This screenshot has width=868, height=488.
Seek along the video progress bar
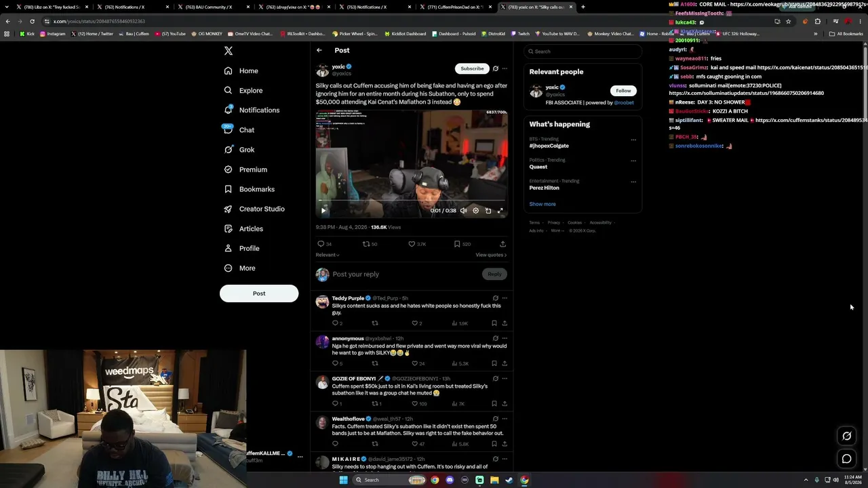(412, 201)
